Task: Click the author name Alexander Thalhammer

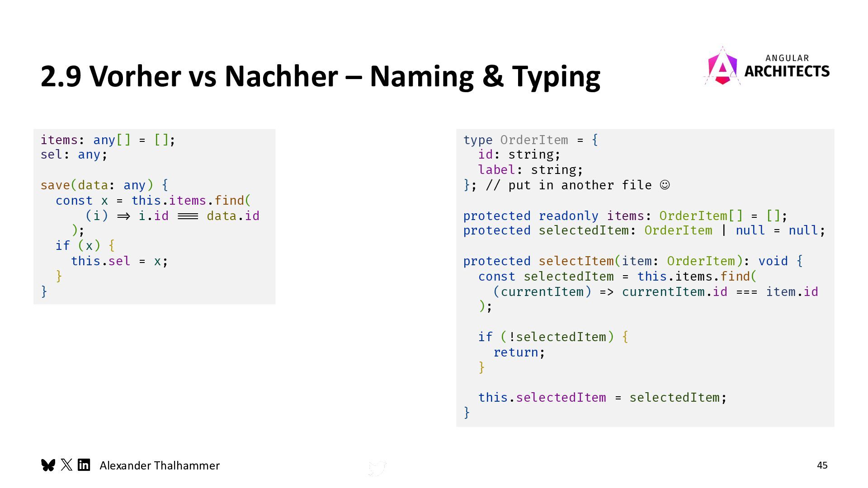Action: pos(159,465)
